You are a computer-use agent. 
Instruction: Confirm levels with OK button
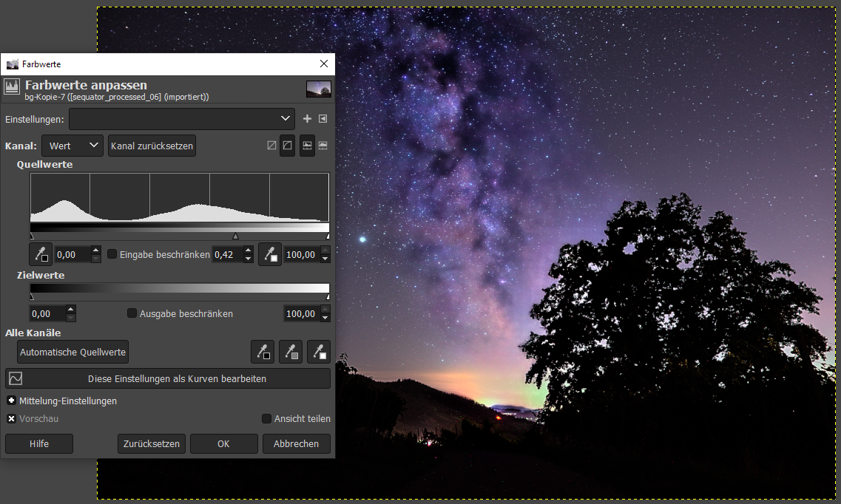[223, 443]
